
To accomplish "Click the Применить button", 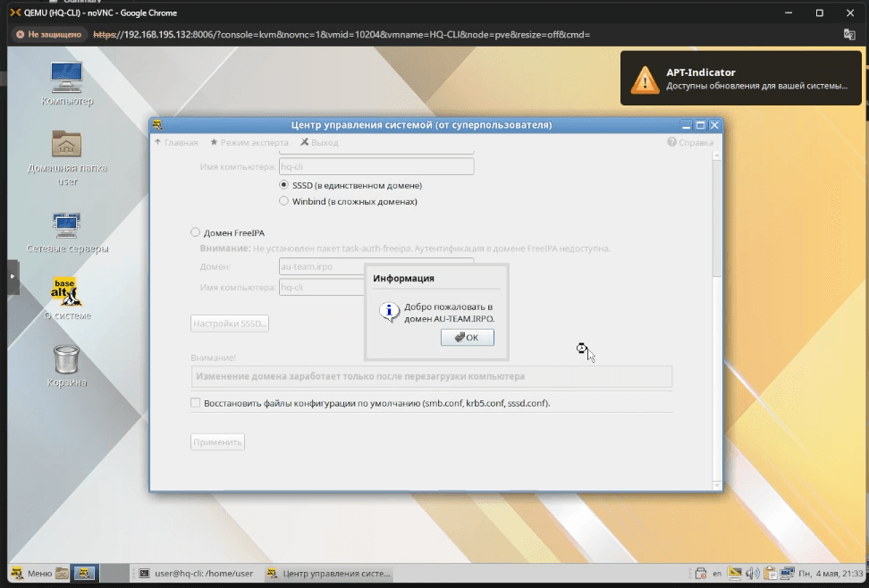I will click(x=217, y=441).
